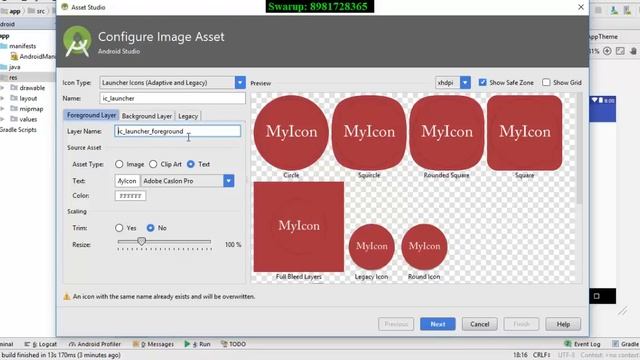The height and width of the screenshot is (360, 640).
Task: Select the java folder in project tree
Action: (14, 67)
